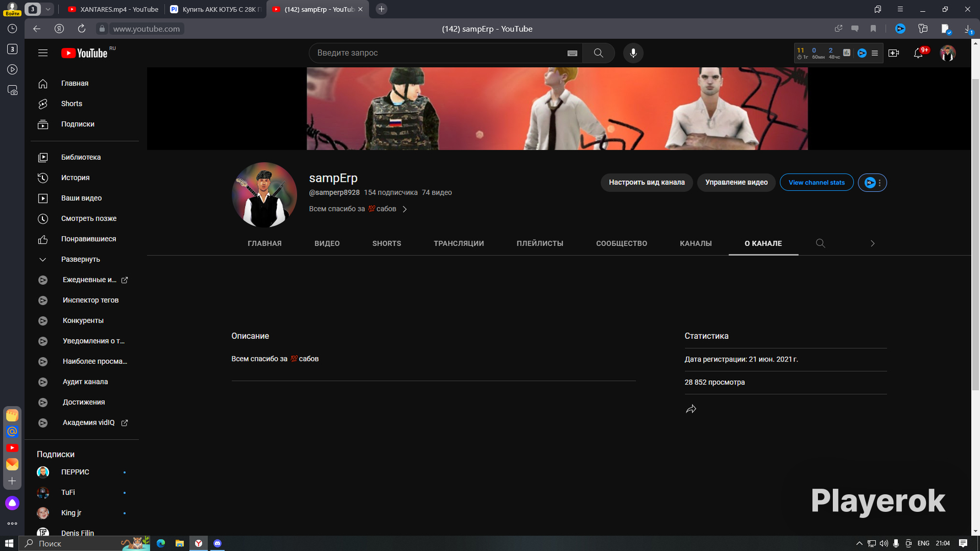Viewport: 980px width, 551px height.
Task: Go to YouTube home via logo
Action: 84,53
